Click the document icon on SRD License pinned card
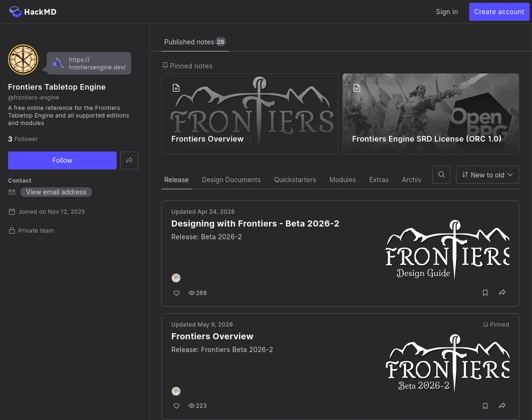 pyautogui.click(x=357, y=88)
